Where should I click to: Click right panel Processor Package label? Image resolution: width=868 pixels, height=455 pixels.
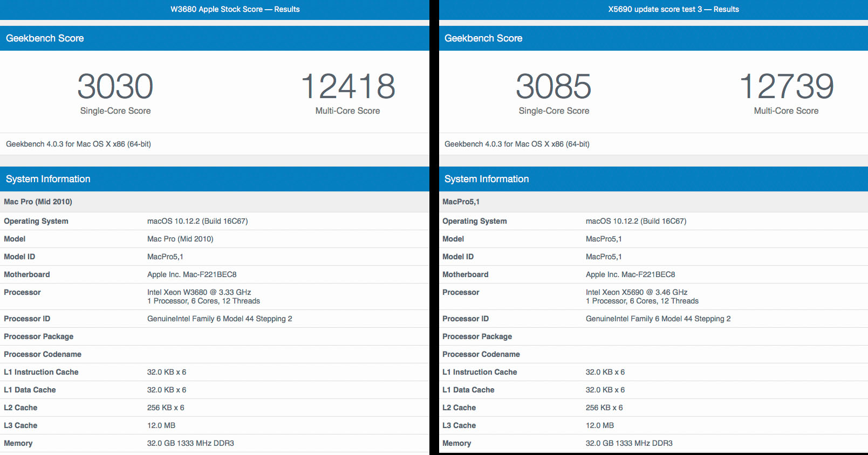coord(477,336)
